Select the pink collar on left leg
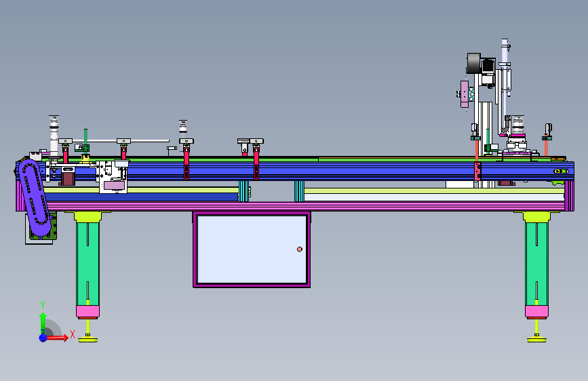This screenshot has height=381, width=588. tap(87, 311)
